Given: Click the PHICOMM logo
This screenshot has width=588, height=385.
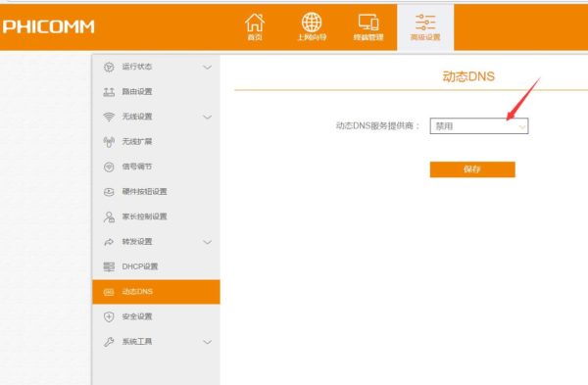Looking at the screenshot, I should click(x=49, y=26).
